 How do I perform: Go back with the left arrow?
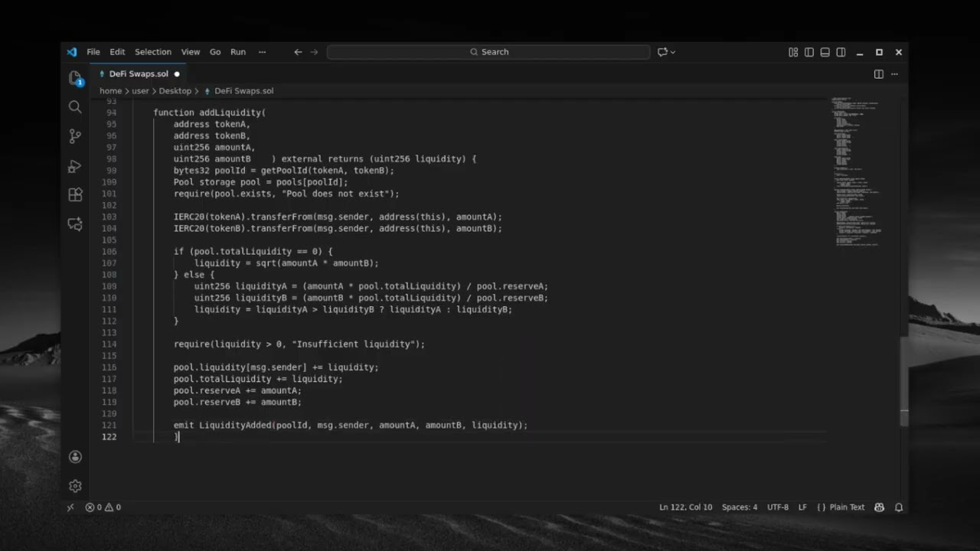click(298, 52)
